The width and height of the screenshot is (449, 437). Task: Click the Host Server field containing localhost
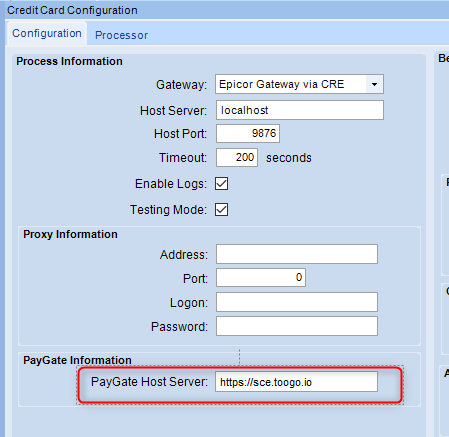pos(300,110)
